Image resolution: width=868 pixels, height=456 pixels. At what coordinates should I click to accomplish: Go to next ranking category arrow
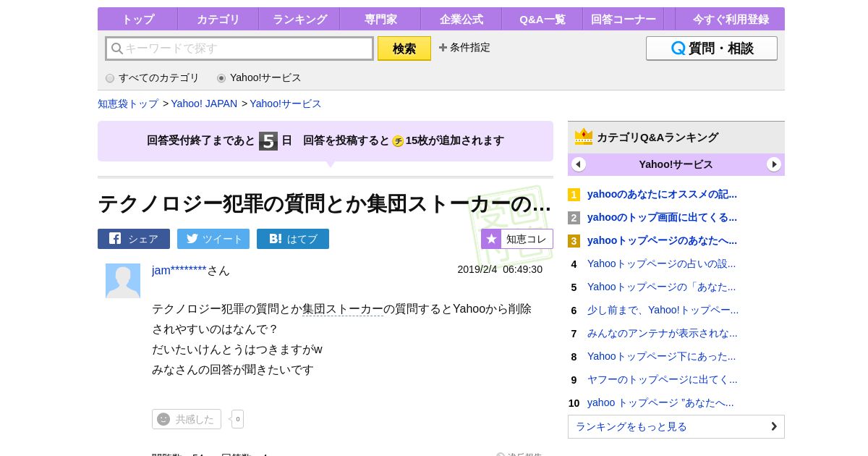(774, 164)
